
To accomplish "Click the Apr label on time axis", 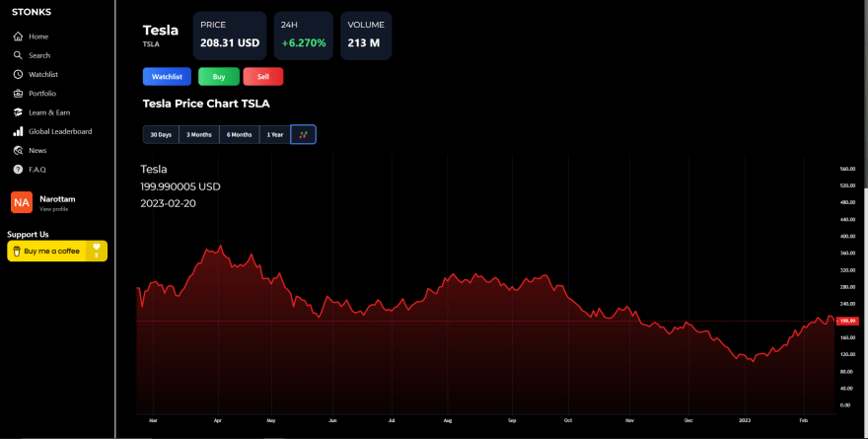I will (x=218, y=420).
